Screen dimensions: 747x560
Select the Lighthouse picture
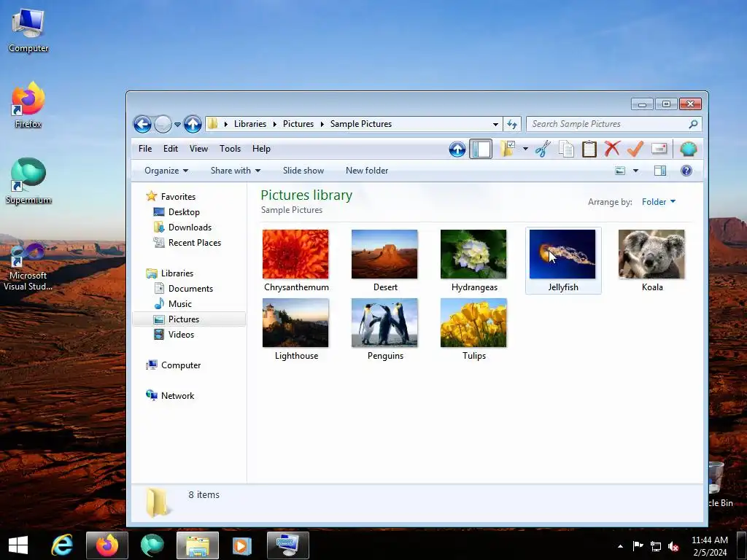pyautogui.click(x=295, y=323)
